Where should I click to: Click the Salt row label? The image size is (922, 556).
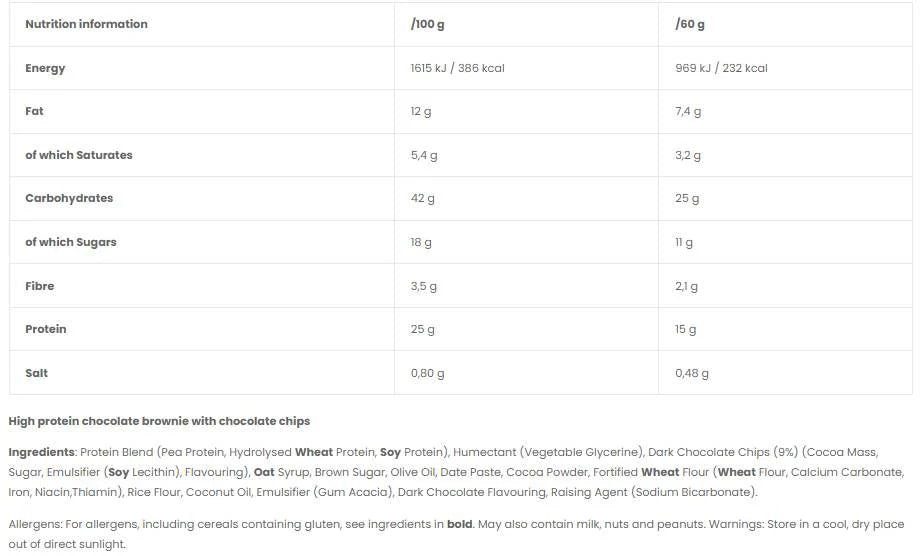click(36, 373)
